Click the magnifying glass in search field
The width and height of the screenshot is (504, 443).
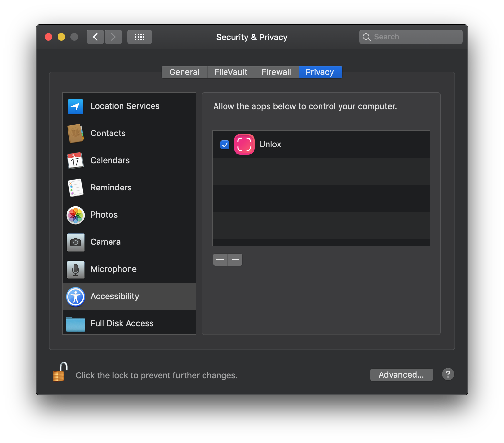[367, 37]
